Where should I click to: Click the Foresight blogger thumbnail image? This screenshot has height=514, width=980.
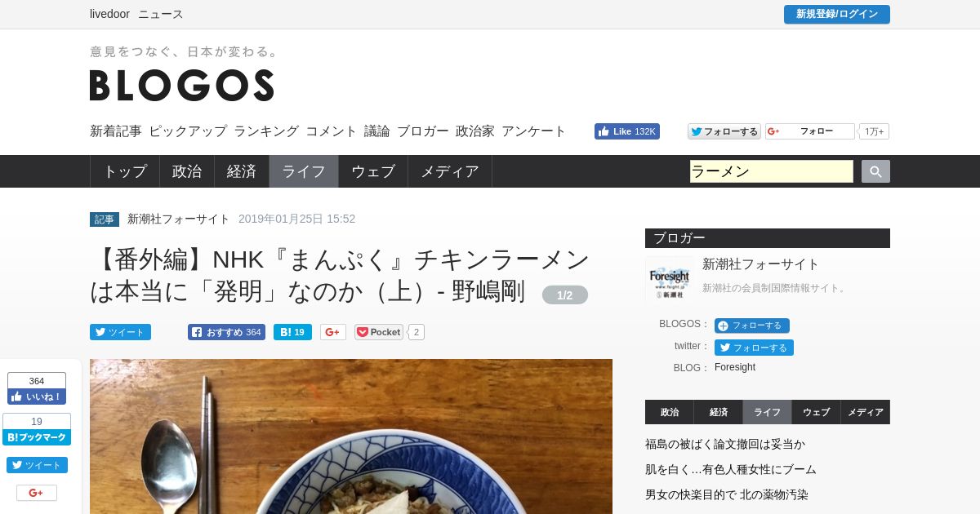coord(670,280)
